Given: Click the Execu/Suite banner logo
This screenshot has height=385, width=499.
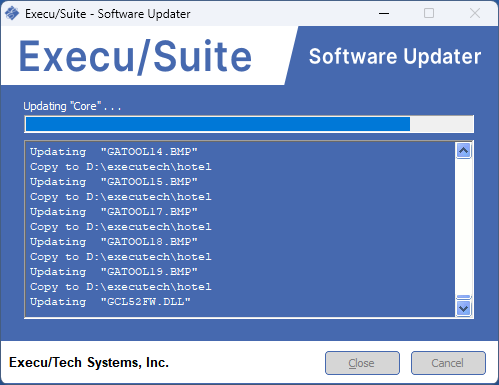Looking at the screenshot, I should point(135,56).
